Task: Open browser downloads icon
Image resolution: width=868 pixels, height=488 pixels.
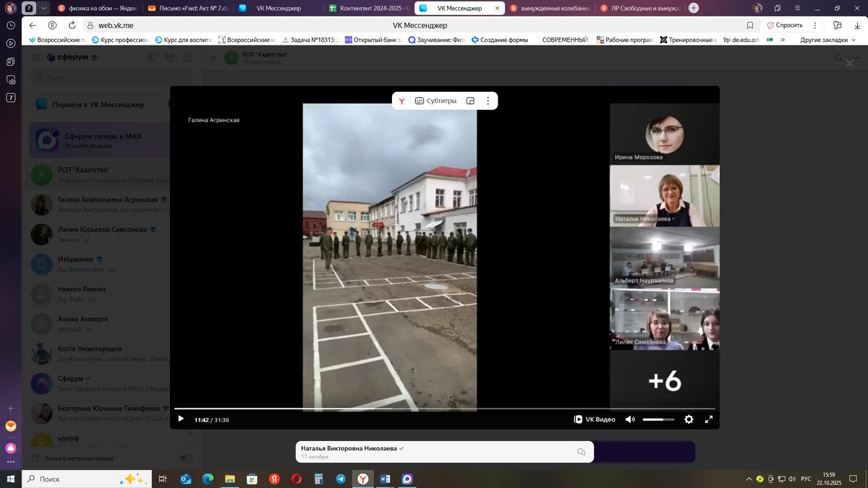Action: coord(856,25)
